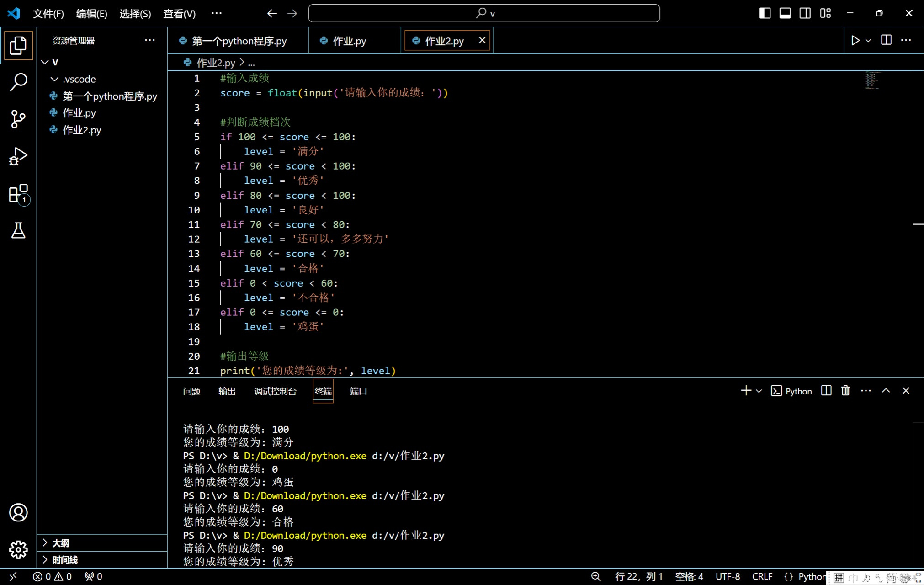The width and height of the screenshot is (924, 585).
Task: Run Python file with play button
Action: 855,40
